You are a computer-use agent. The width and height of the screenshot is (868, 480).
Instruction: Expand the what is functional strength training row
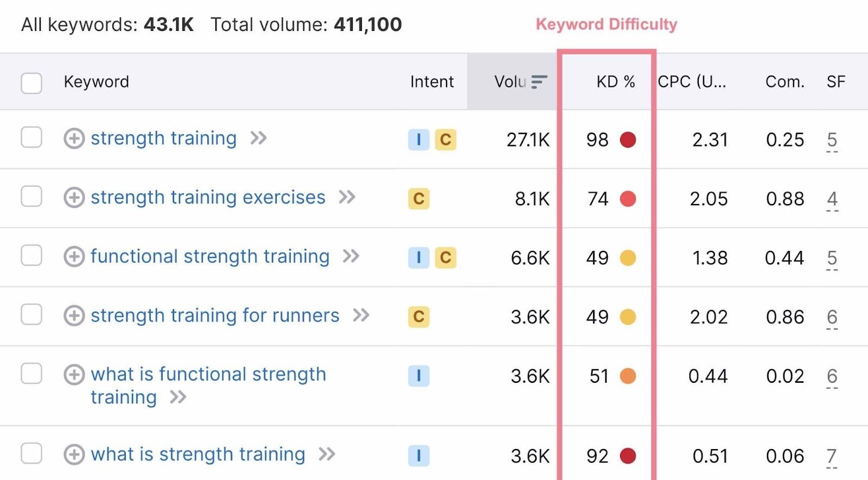pyautogui.click(x=75, y=374)
